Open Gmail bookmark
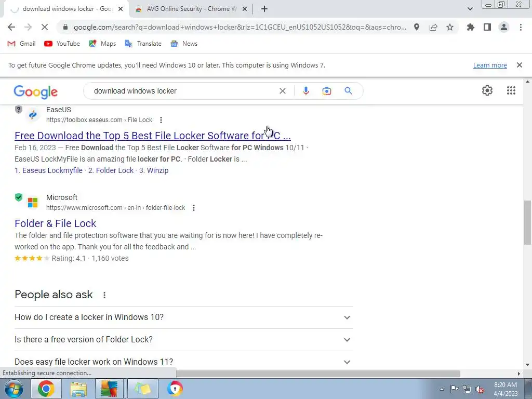The height and width of the screenshot is (399, 532). click(x=21, y=44)
